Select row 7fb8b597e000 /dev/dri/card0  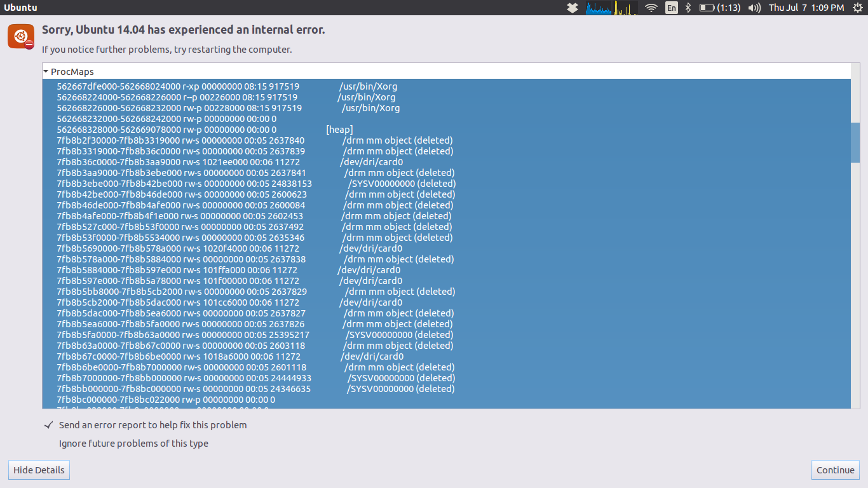[x=446, y=281]
